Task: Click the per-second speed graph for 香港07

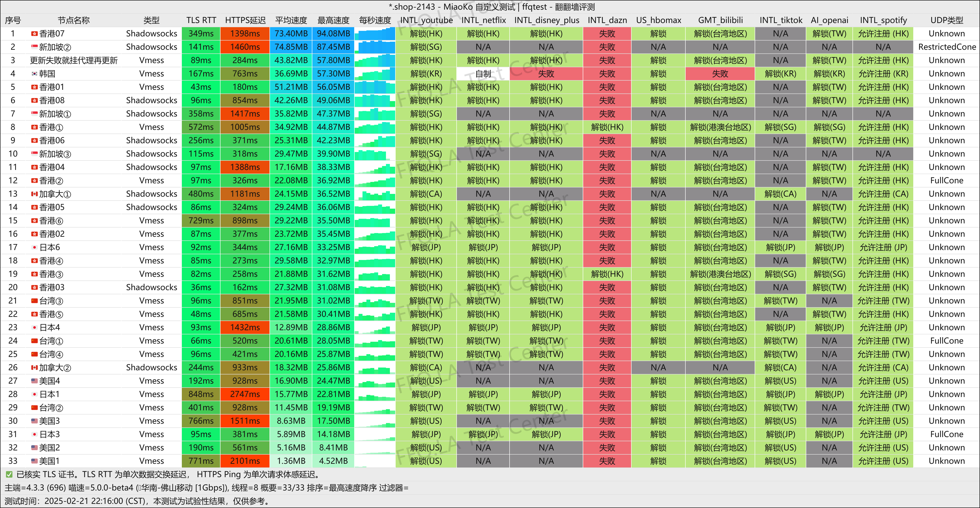Action: pyautogui.click(x=375, y=33)
